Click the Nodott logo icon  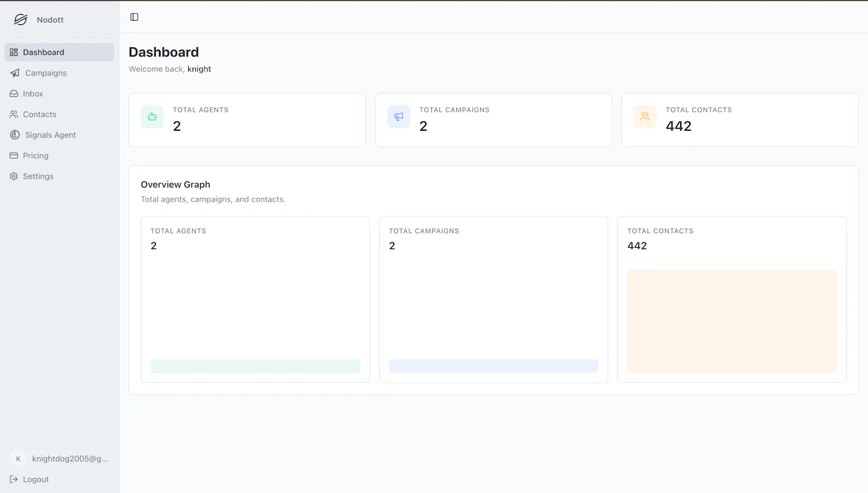tap(21, 20)
